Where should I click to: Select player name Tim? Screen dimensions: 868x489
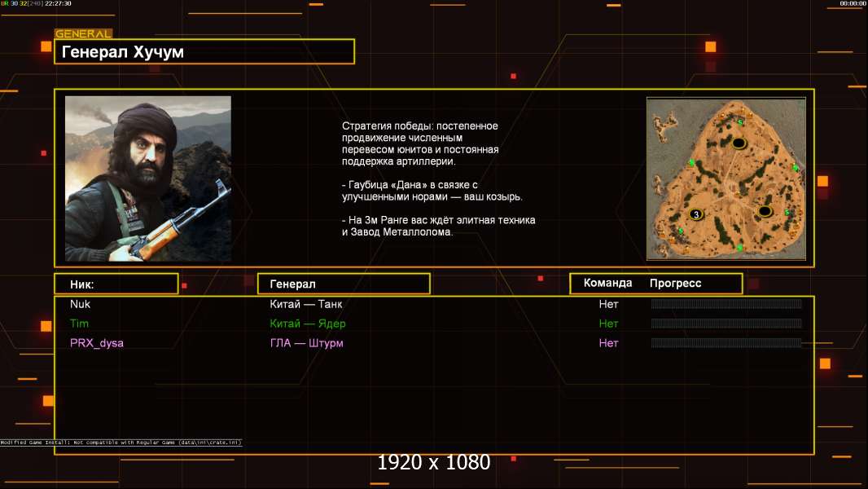click(x=79, y=324)
